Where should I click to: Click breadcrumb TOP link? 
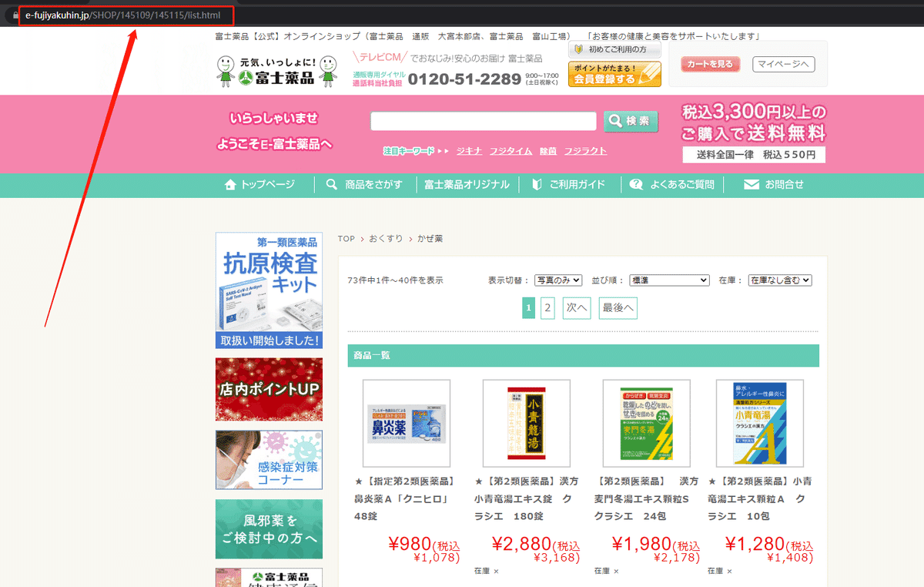[x=346, y=239]
